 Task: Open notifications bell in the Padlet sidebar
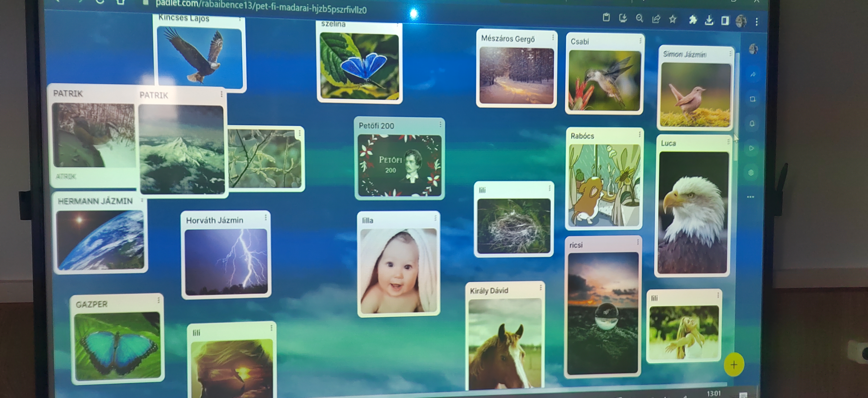point(752,123)
